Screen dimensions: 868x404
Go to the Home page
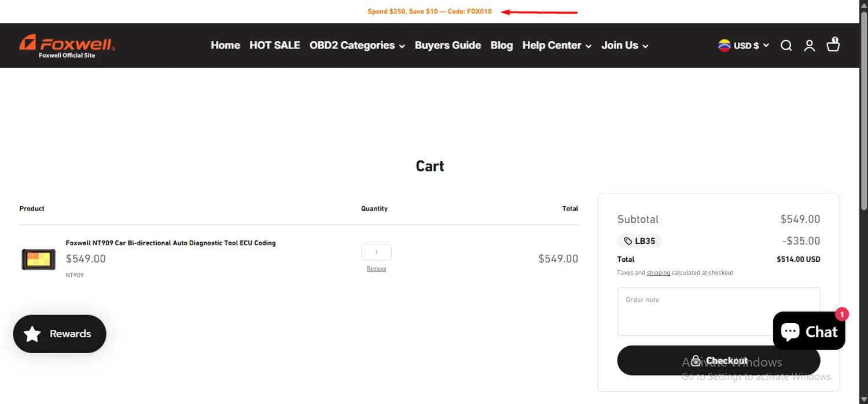(x=225, y=45)
